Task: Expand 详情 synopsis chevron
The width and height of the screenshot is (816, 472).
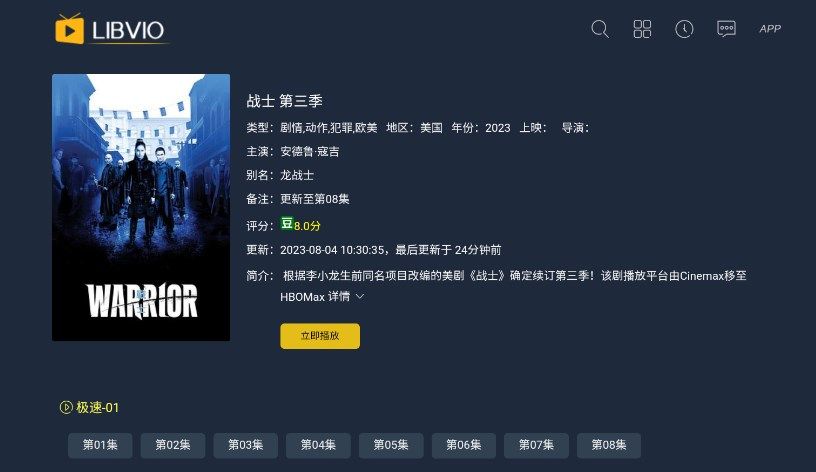Action: coord(359,296)
